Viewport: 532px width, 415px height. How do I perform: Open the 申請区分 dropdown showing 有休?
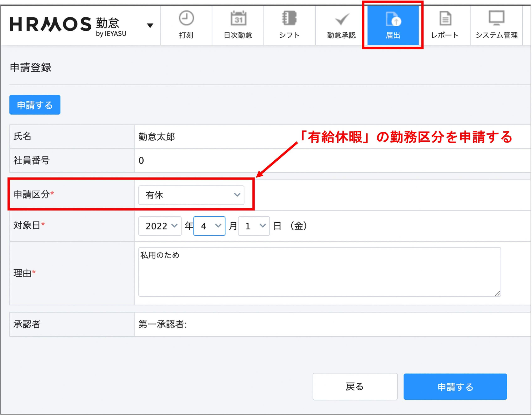(x=191, y=195)
